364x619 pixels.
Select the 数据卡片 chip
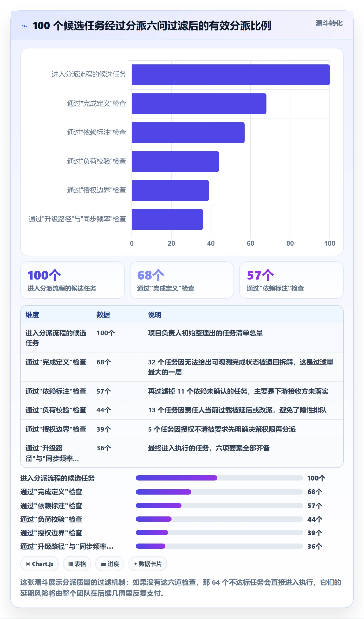pos(148,564)
